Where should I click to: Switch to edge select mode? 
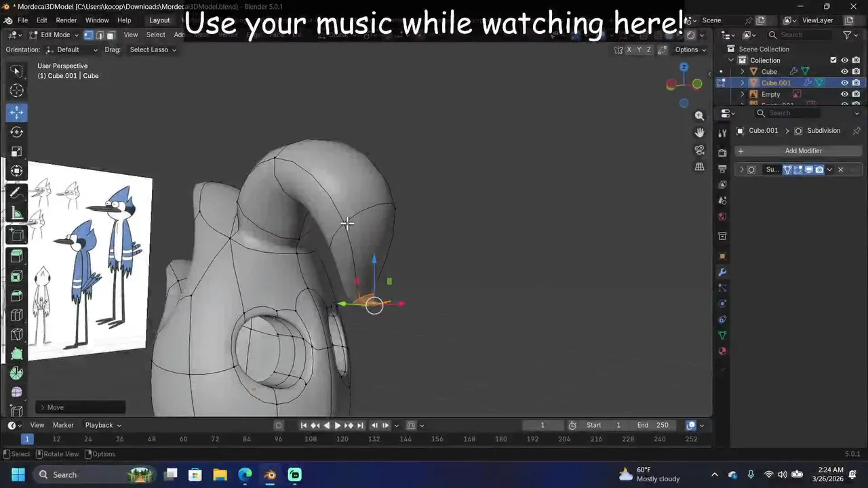100,35
